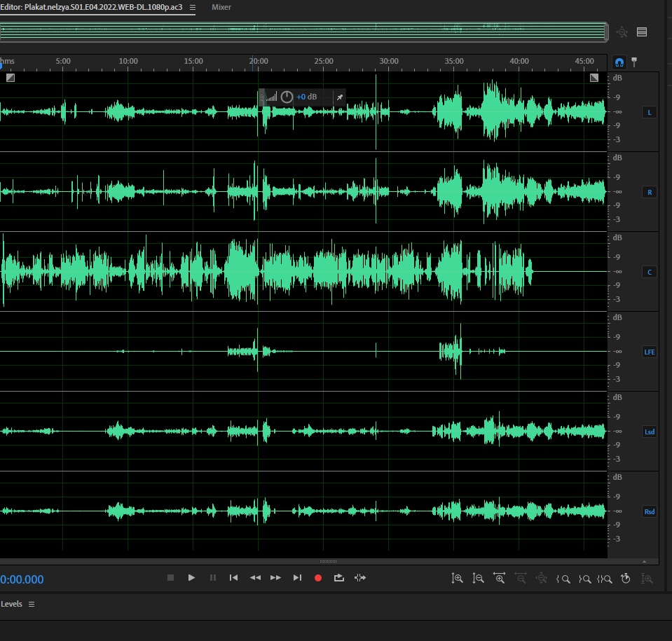Click the Fast Forward button
672x641 pixels.
click(275, 578)
